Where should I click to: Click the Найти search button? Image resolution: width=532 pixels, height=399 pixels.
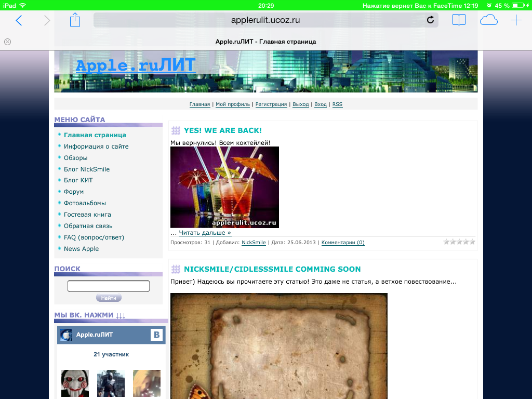[x=109, y=298]
